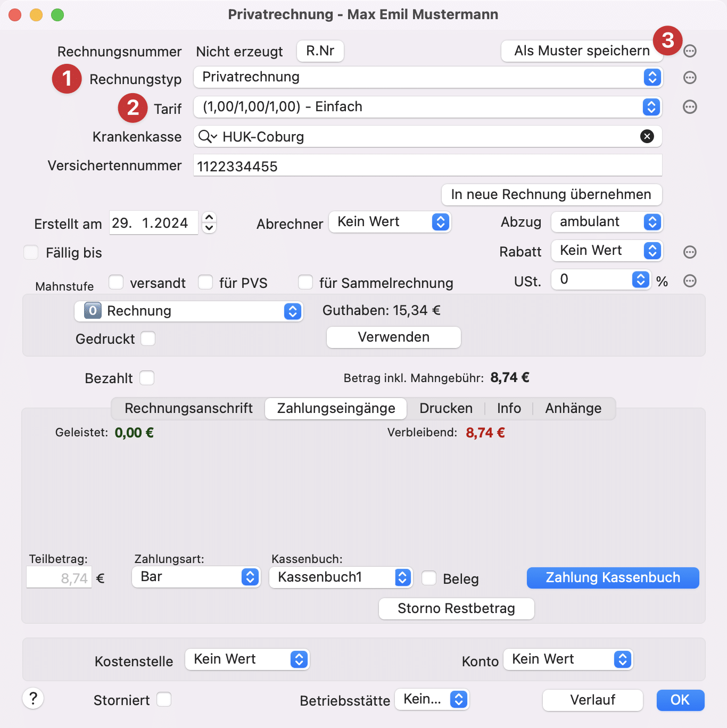Open the ellipsis menu next to Rabatt
This screenshot has height=728, width=727.
point(690,251)
